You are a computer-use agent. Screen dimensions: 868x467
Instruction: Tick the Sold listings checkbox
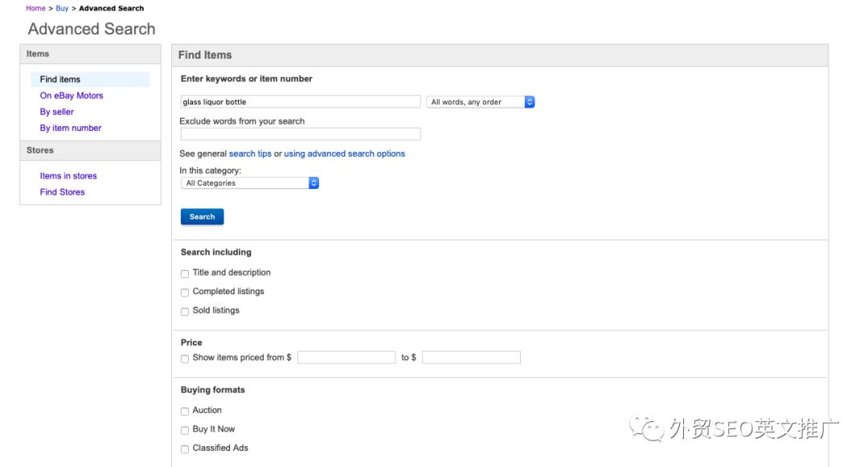(x=185, y=311)
